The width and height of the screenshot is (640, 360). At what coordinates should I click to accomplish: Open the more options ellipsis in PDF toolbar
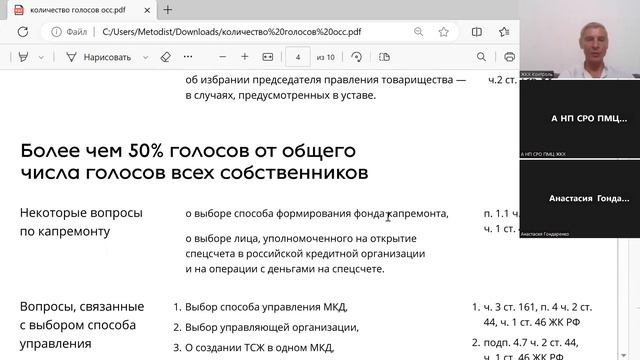point(188,57)
